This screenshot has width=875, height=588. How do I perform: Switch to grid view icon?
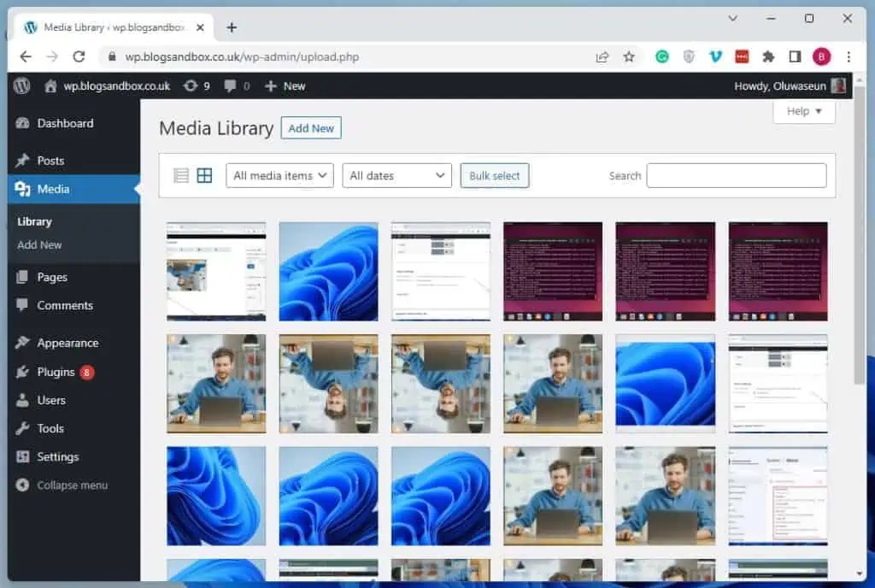tap(204, 175)
